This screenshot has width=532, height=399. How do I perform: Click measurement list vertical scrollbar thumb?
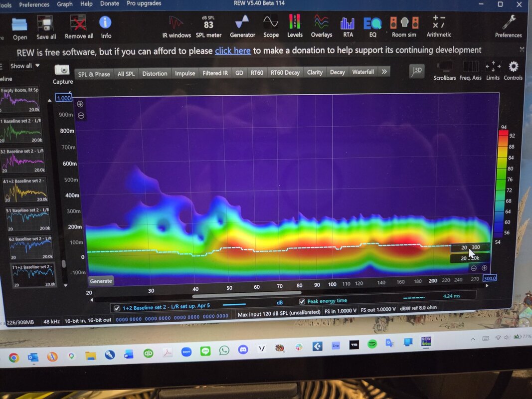coord(63,264)
